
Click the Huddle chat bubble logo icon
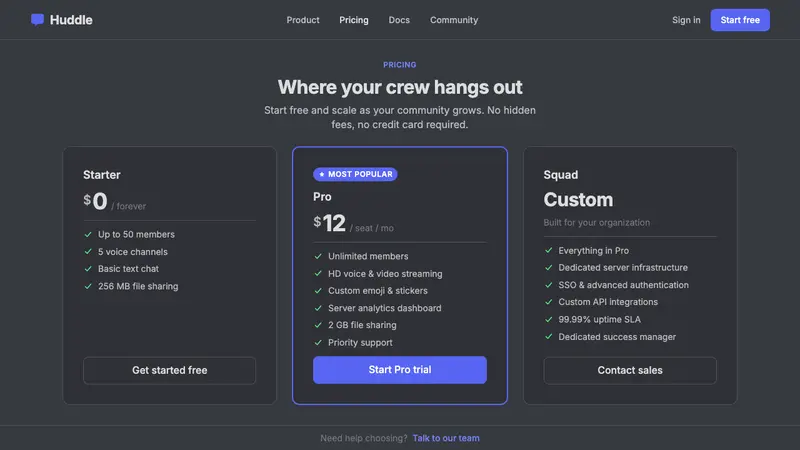(37, 20)
